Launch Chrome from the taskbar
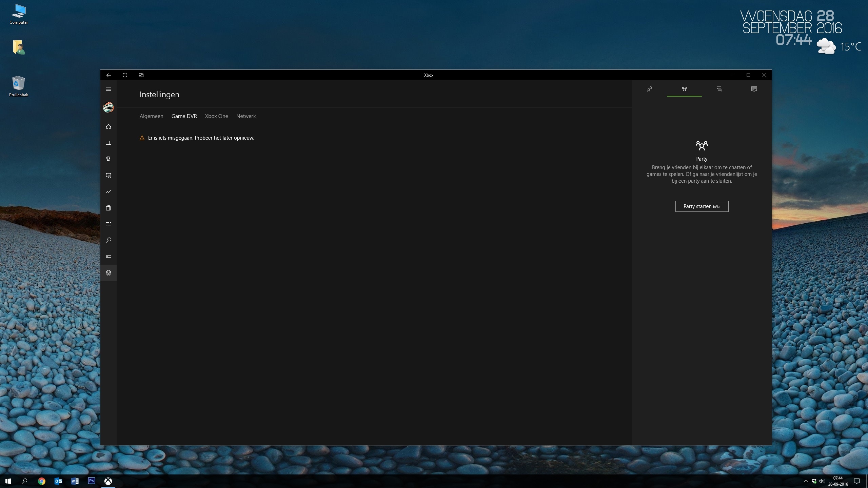The image size is (868, 488). (x=41, y=481)
